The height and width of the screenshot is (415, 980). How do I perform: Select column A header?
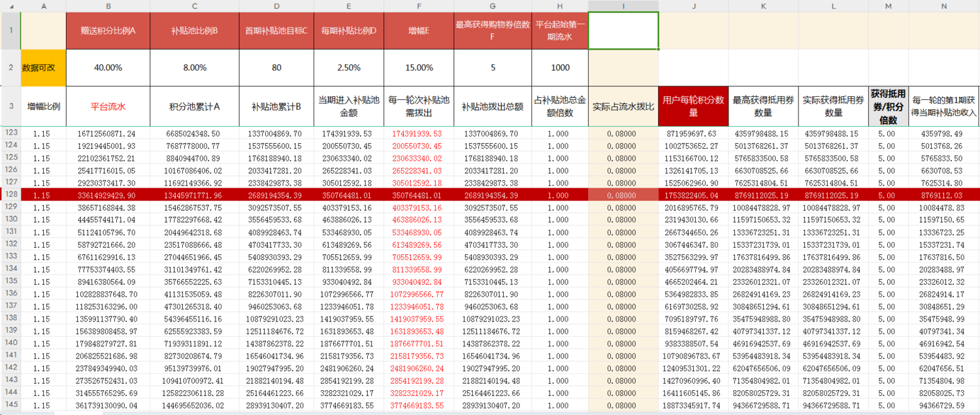(44, 6)
